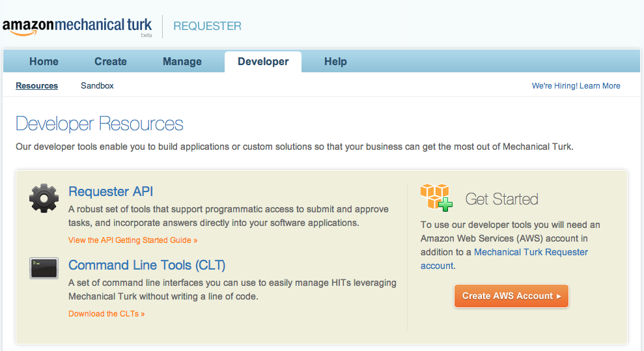Click the Download the CLTs link

(x=106, y=314)
